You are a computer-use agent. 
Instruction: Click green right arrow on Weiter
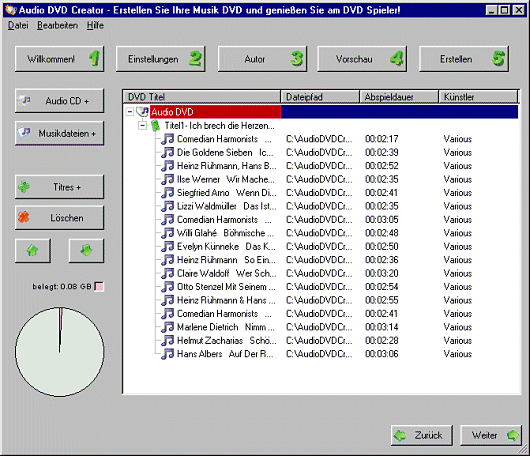(513, 435)
